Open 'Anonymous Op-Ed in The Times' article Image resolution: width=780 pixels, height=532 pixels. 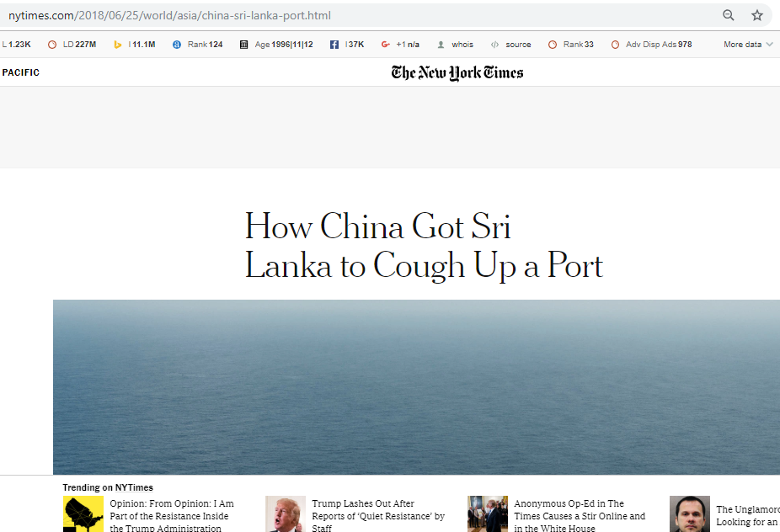click(x=580, y=516)
